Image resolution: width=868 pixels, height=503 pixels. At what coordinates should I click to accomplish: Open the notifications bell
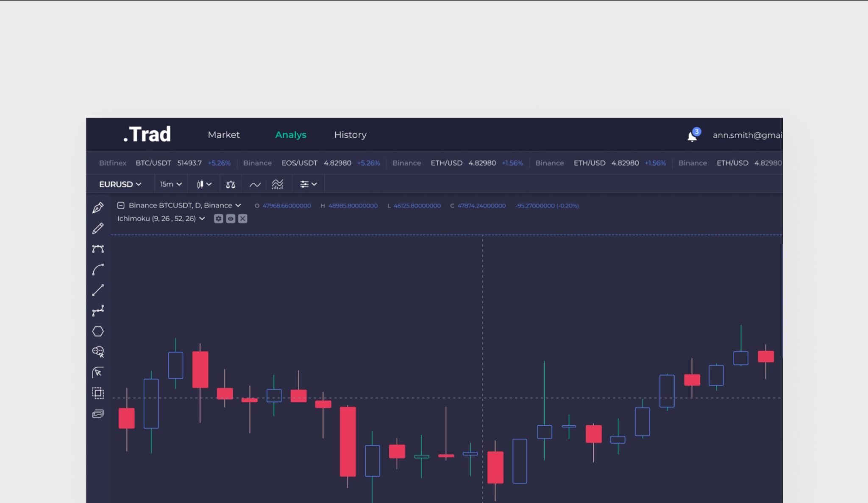pyautogui.click(x=692, y=136)
